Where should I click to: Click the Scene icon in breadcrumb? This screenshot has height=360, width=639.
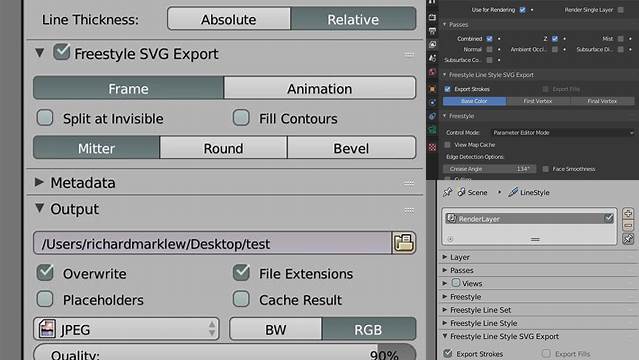pyautogui.click(x=462, y=192)
